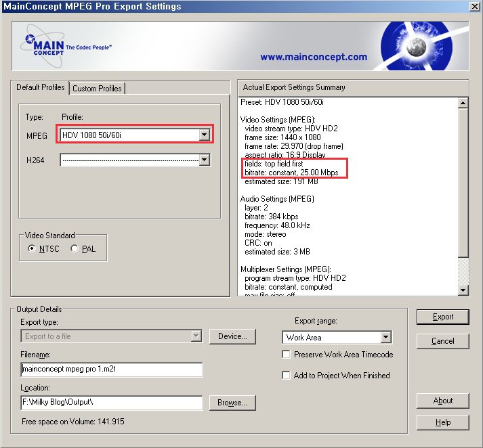
Task: Click 'mode: stereo' audio line
Action: [266, 234]
